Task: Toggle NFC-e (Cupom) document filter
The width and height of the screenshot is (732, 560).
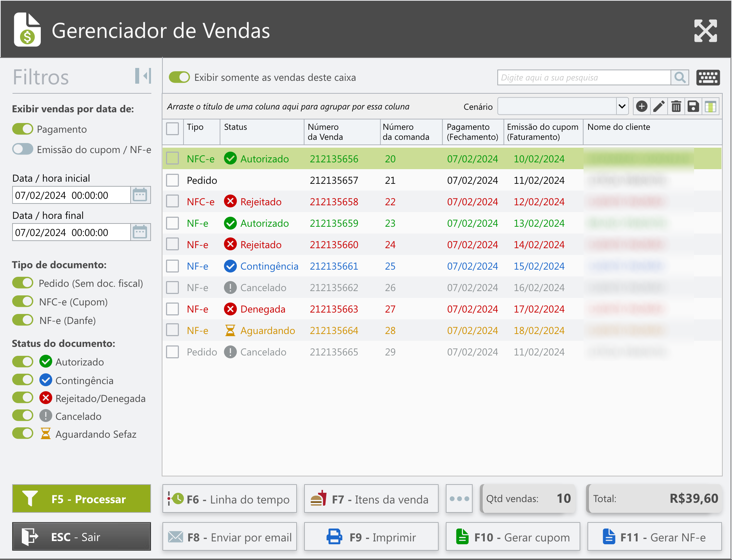Action: (x=23, y=301)
